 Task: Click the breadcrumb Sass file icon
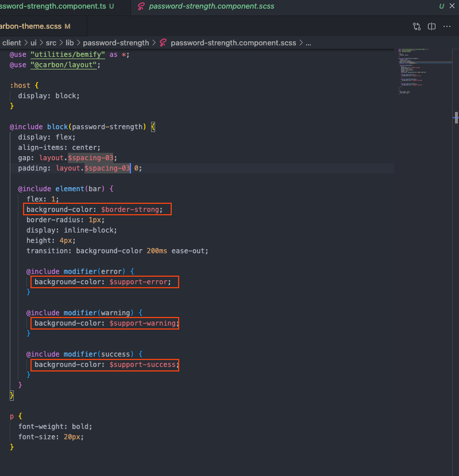click(x=163, y=43)
